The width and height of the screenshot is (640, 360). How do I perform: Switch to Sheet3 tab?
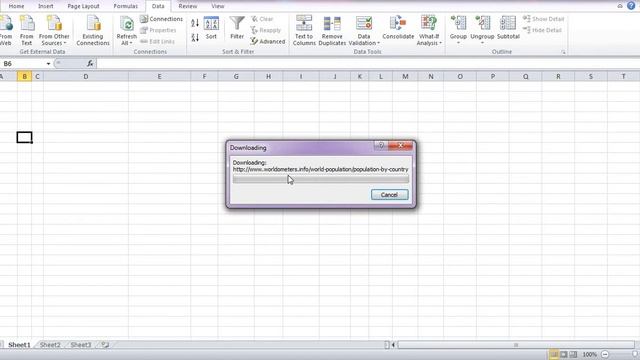point(81,345)
